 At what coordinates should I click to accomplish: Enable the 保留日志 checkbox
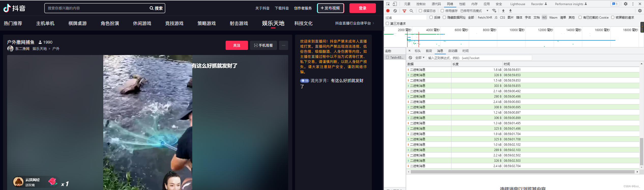420,11
